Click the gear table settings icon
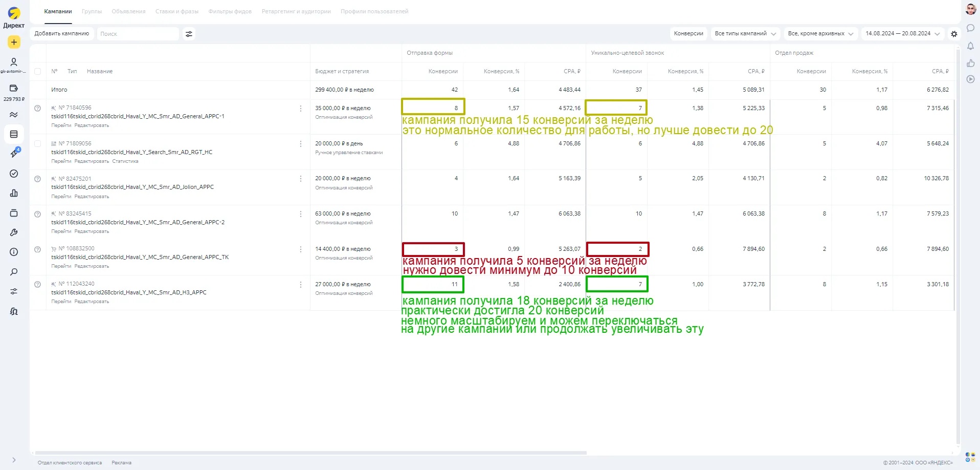 (x=954, y=34)
